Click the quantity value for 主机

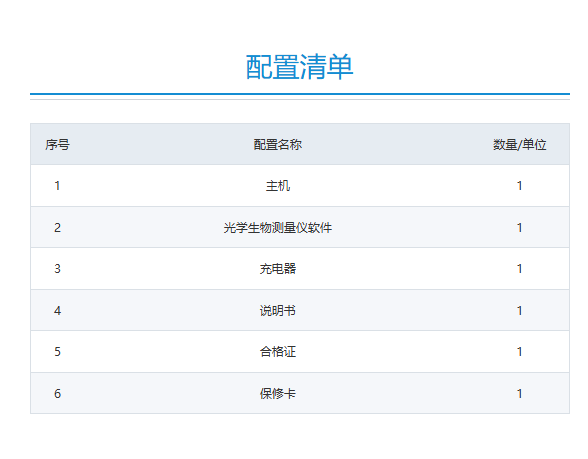519,186
